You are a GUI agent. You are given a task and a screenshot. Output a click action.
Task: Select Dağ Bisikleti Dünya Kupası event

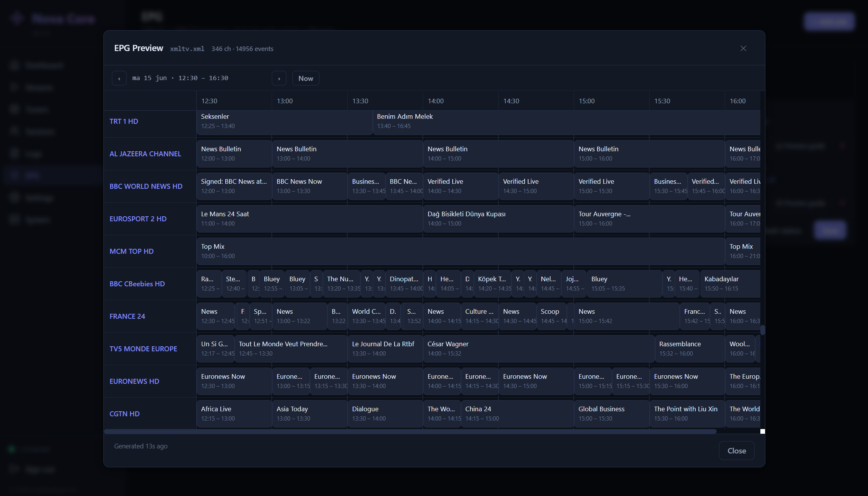coord(498,219)
